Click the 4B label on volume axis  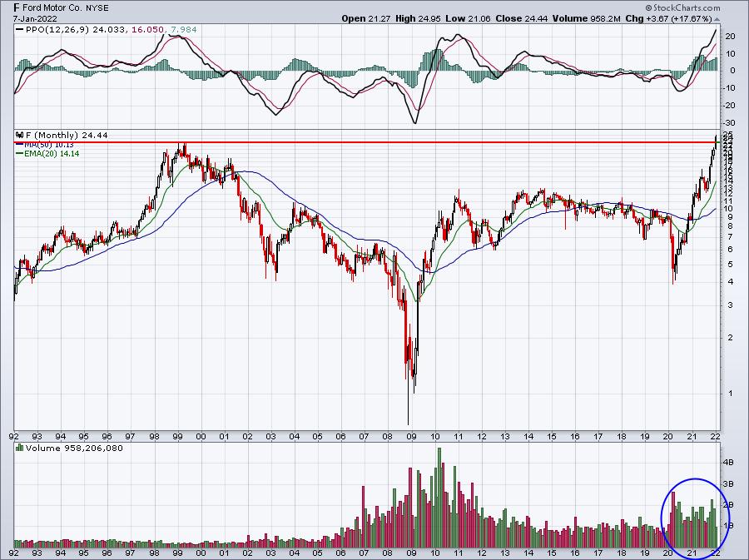pos(728,462)
